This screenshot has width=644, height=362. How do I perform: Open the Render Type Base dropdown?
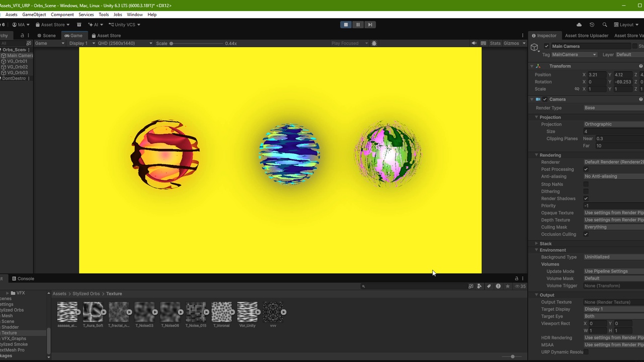coord(613,108)
